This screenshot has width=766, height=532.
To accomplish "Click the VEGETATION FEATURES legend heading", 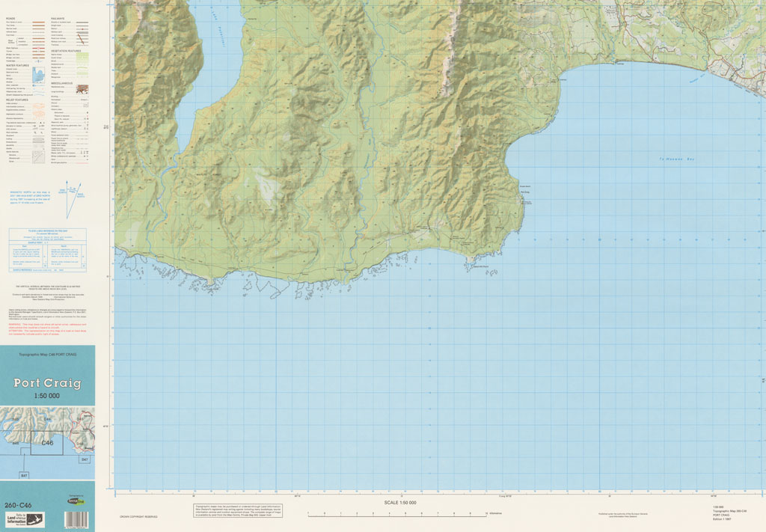I will [67, 49].
